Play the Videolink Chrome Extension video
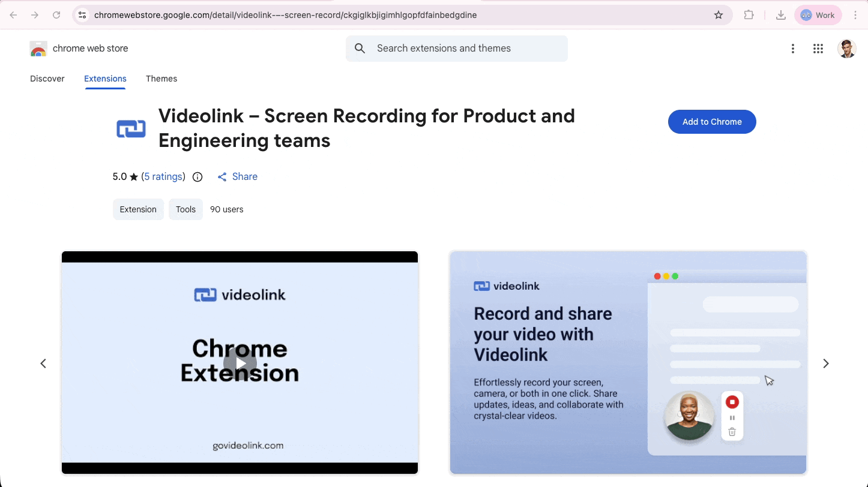Viewport: 868px width, 487px height. pyautogui.click(x=240, y=363)
